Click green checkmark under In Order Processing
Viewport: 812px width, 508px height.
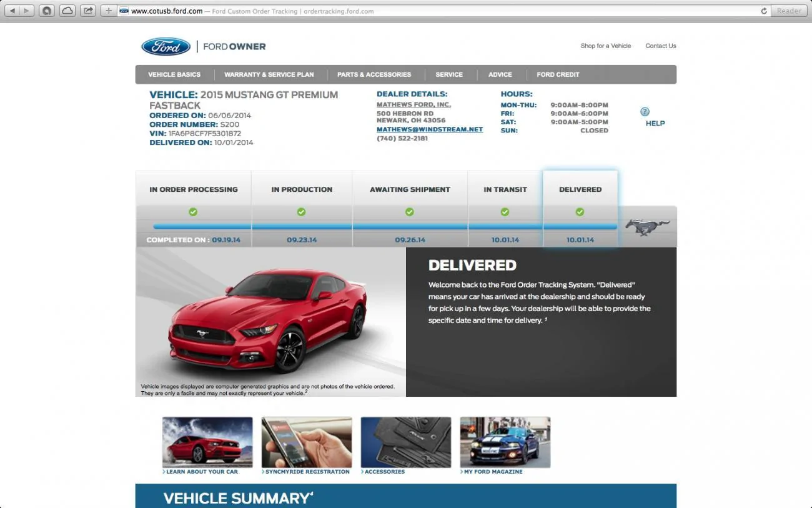coord(193,212)
